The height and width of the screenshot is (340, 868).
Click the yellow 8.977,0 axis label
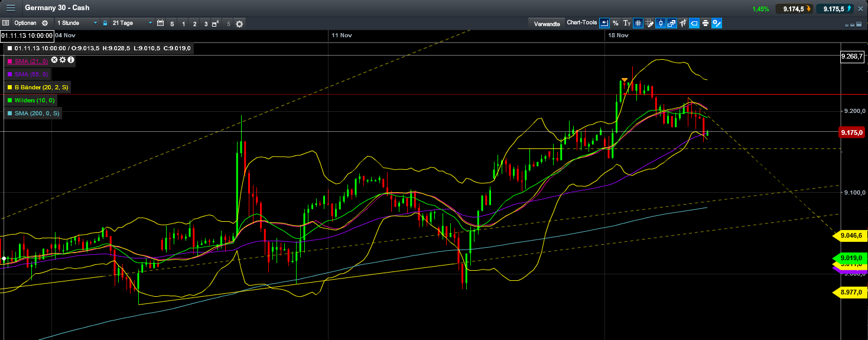click(849, 292)
